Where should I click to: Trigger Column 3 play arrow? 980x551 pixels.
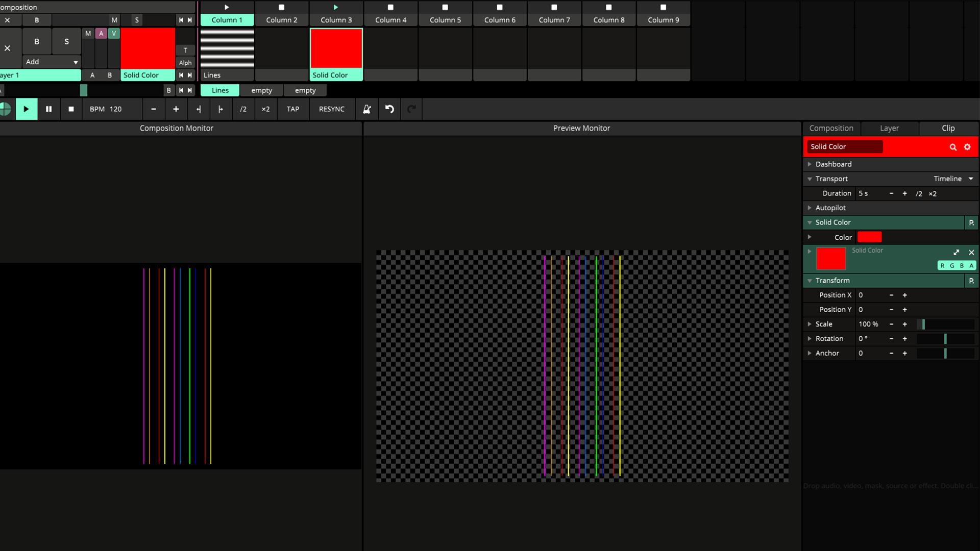click(x=336, y=8)
